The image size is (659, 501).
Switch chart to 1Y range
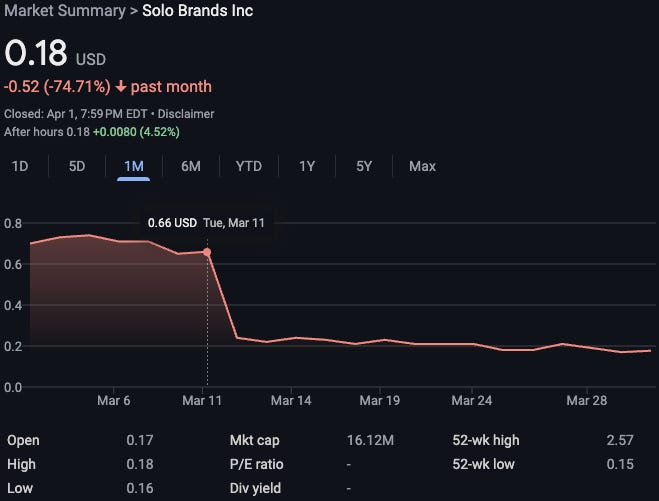click(307, 166)
